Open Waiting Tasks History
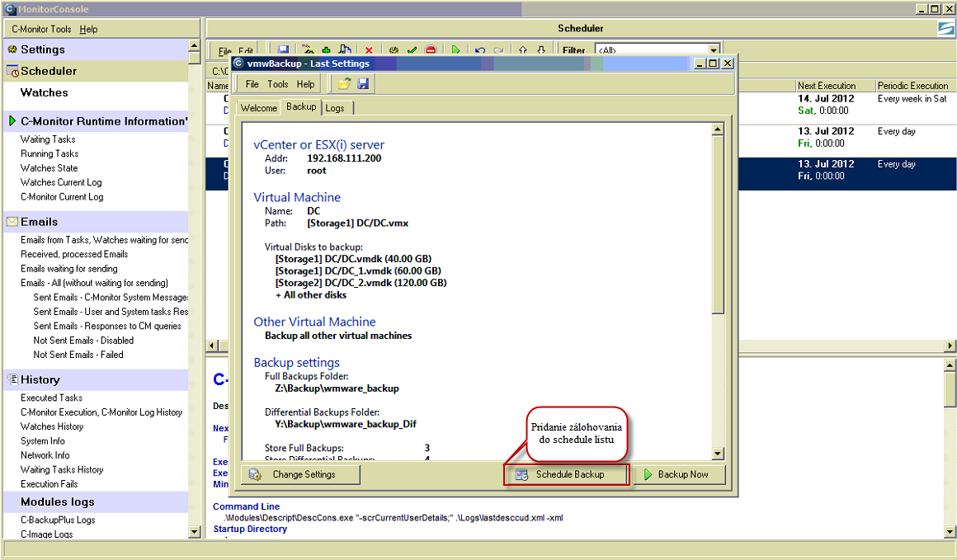Viewport: 957px width, 560px height. click(62, 470)
